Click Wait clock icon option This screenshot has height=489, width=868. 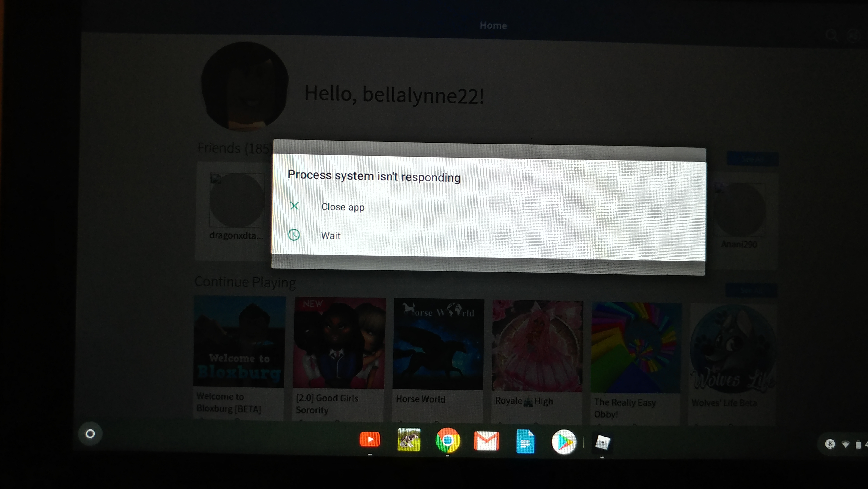[x=294, y=235]
